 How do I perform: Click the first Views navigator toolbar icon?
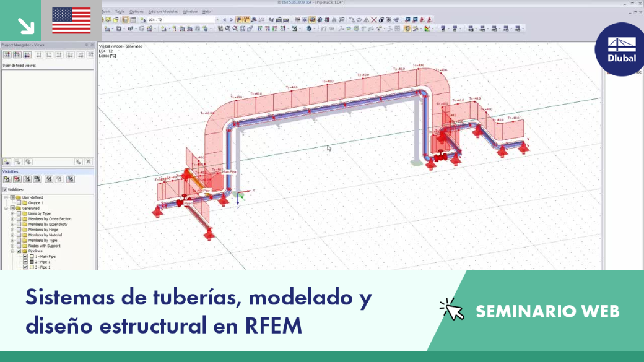pyautogui.click(x=7, y=54)
